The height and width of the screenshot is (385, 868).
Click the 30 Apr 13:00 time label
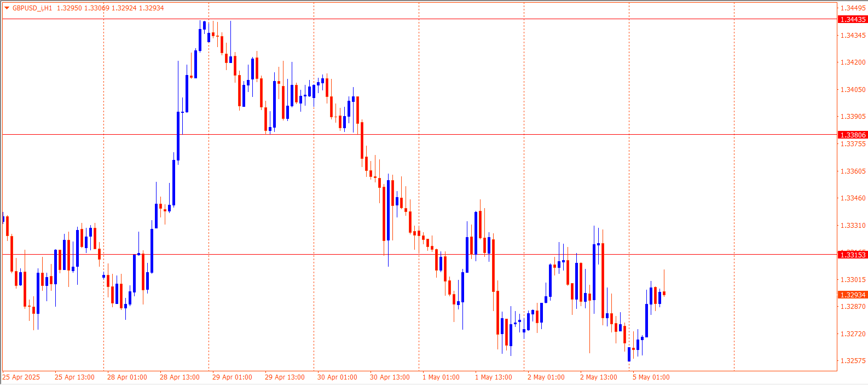(390, 377)
